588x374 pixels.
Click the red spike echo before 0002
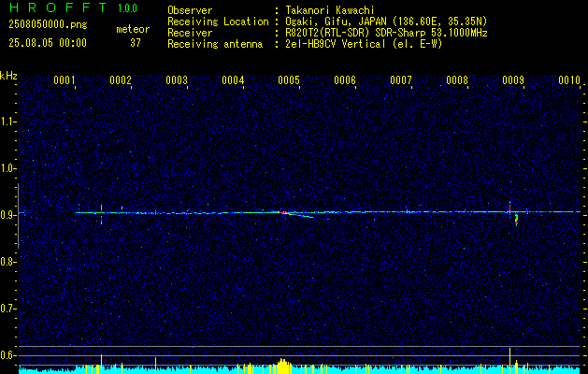[x=101, y=214]
